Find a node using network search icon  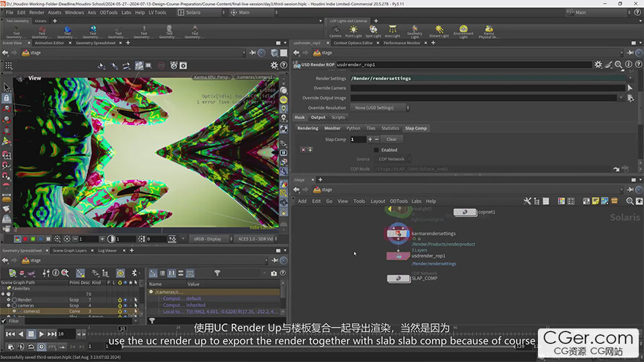coord(629,201)
